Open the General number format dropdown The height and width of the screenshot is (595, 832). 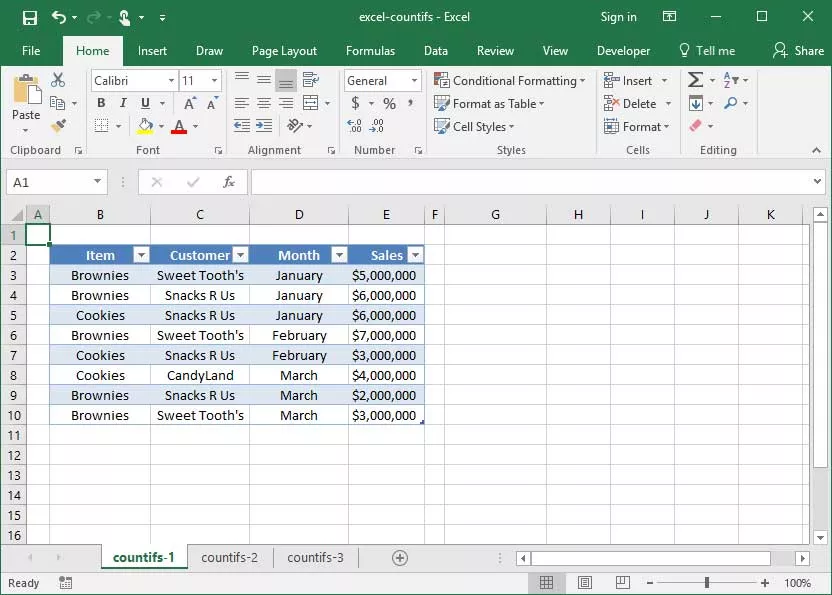(414, 81)
